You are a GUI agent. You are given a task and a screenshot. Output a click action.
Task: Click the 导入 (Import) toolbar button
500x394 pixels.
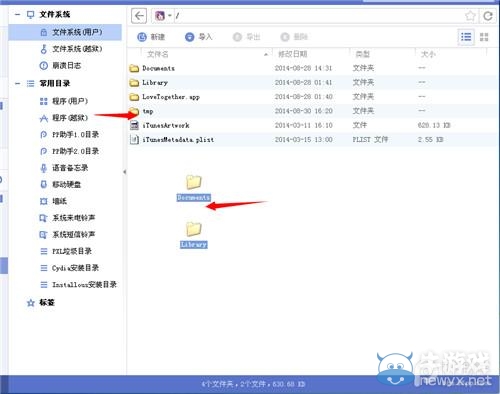[199, 37]
